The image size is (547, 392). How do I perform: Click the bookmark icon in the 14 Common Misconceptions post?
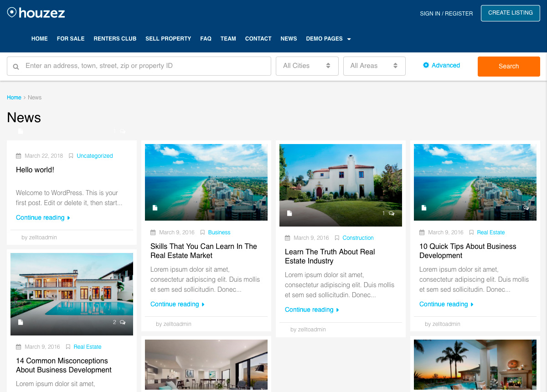68,347
